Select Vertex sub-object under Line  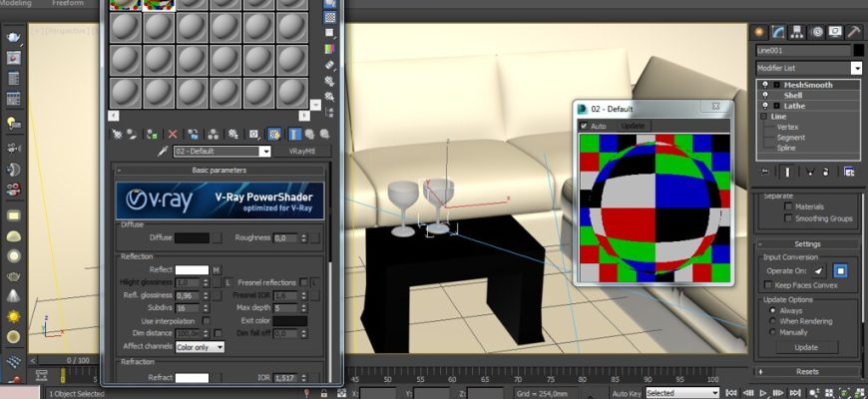click(x=787, y=128)
